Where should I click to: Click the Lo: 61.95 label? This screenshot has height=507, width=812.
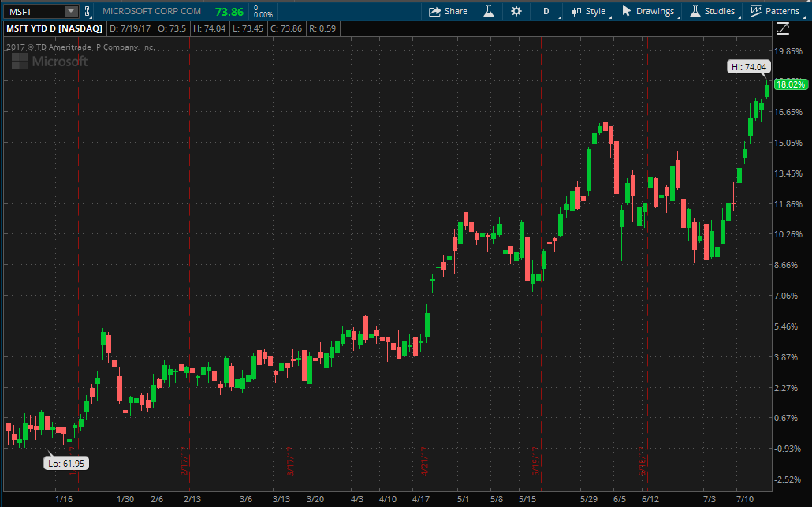tap(66, 464)
